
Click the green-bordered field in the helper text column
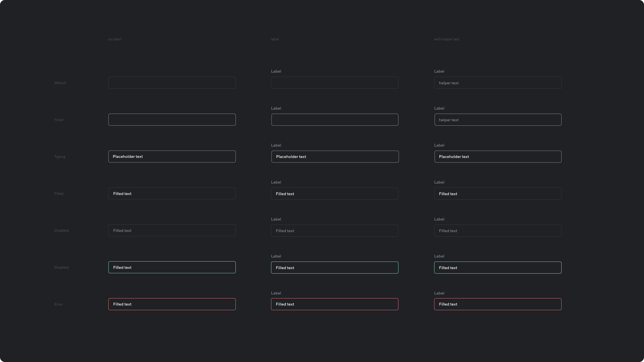coord(497,268)
